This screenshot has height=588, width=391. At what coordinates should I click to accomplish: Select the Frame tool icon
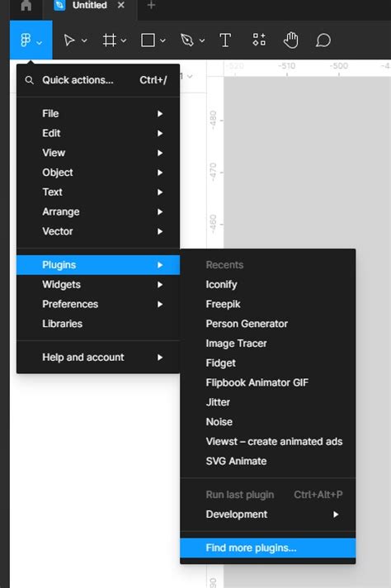[109, 40]
